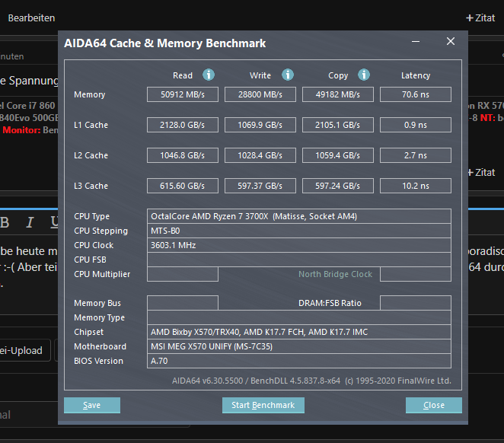Click the lower +Zitat link
This screenshot has height=443, width=504.
click(481, 173)
